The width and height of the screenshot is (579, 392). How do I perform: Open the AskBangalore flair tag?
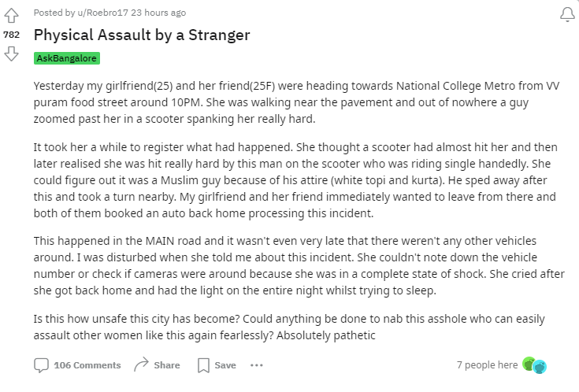[67, 58]
